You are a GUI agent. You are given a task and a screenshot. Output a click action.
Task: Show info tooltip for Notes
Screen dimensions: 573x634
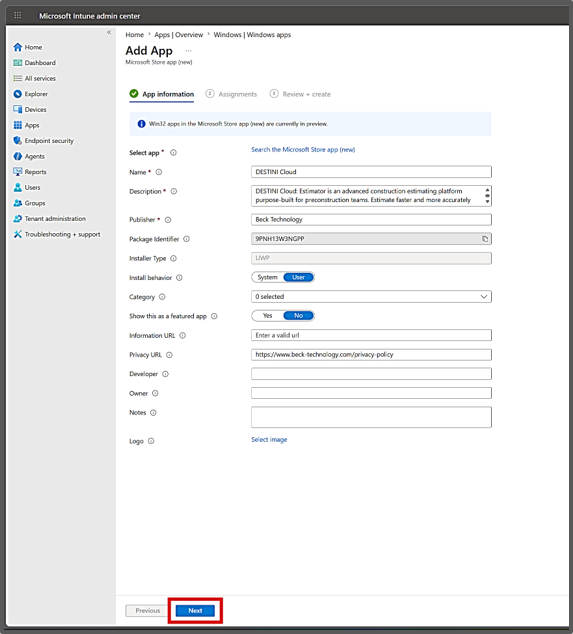(x=153, y=413)
